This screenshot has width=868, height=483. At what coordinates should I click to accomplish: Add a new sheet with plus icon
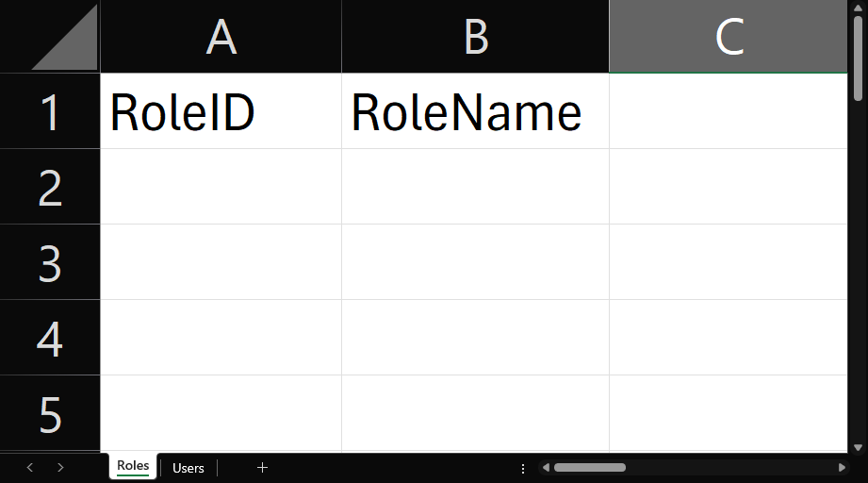click(263, 467)
